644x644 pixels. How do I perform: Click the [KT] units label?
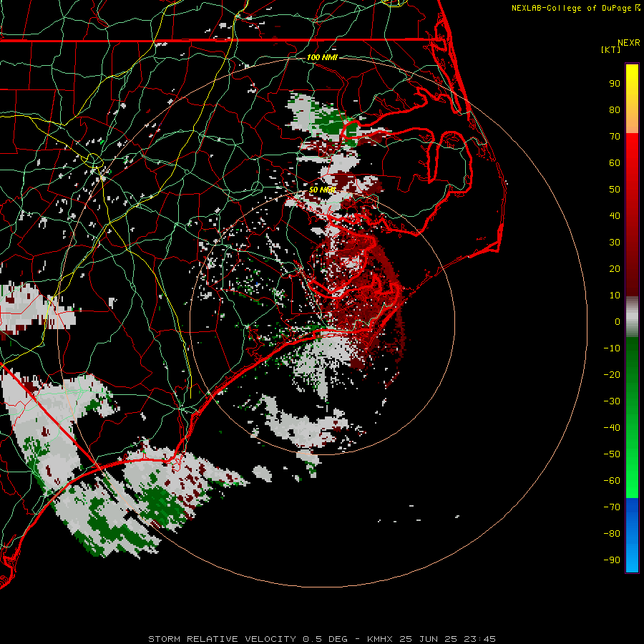point(610,49)
